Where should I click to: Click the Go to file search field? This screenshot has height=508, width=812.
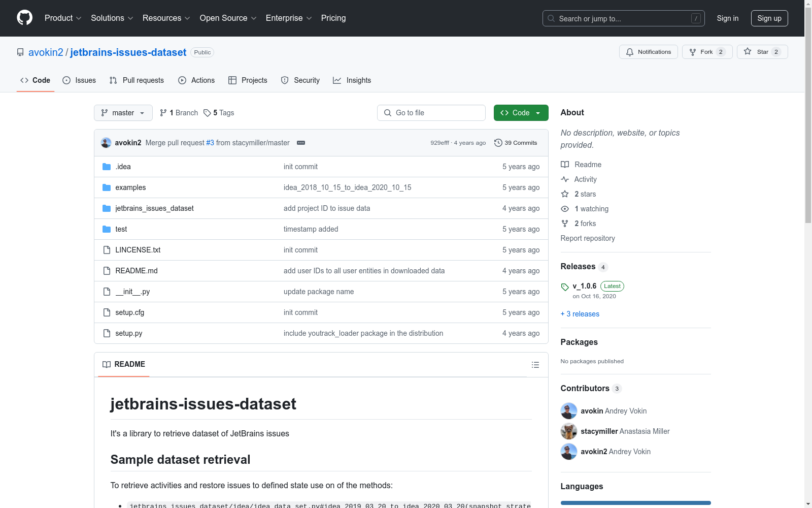click(x=431, y=113)
